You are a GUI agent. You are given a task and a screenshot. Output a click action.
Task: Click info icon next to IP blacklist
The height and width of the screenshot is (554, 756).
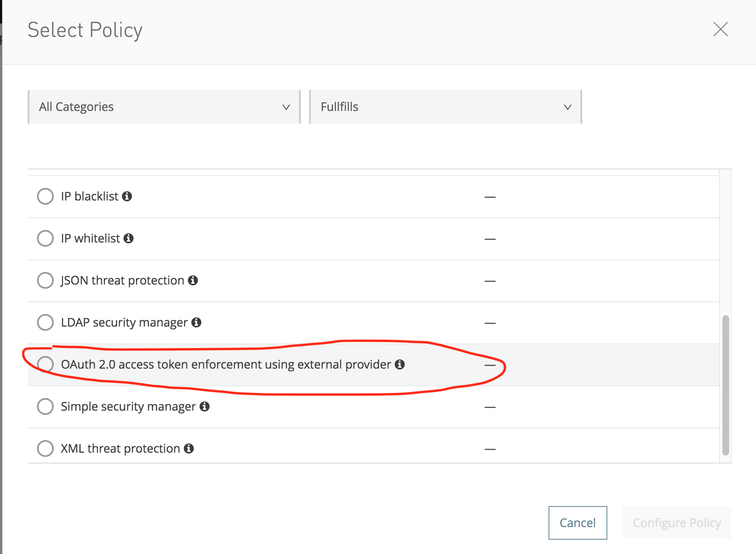[x=127, y=196]
